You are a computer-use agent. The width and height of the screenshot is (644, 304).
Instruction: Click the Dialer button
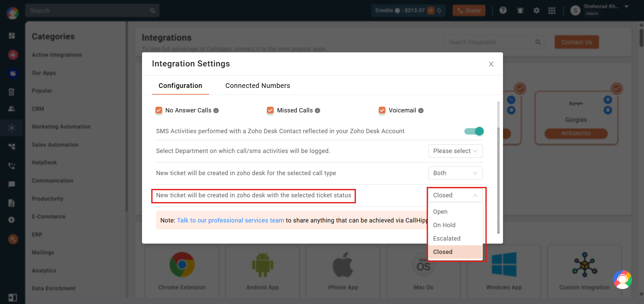coord(469,10)
